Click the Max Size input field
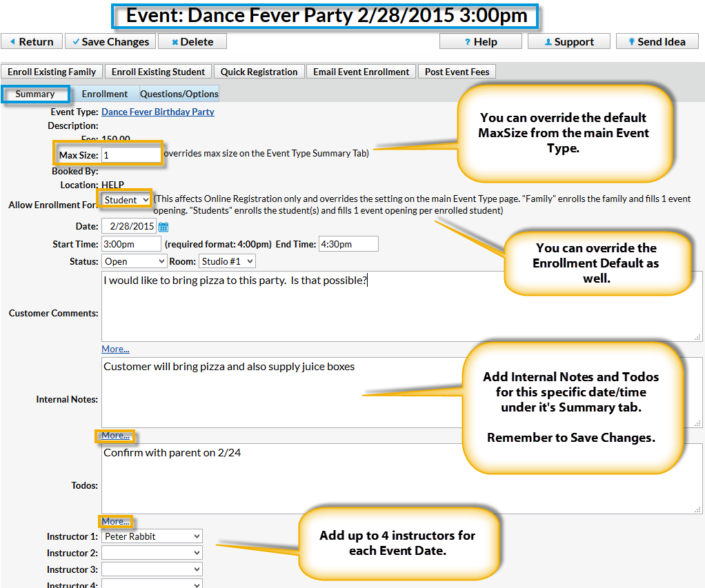Viewport: 705px width, 588px height. [x=131, y=155]
